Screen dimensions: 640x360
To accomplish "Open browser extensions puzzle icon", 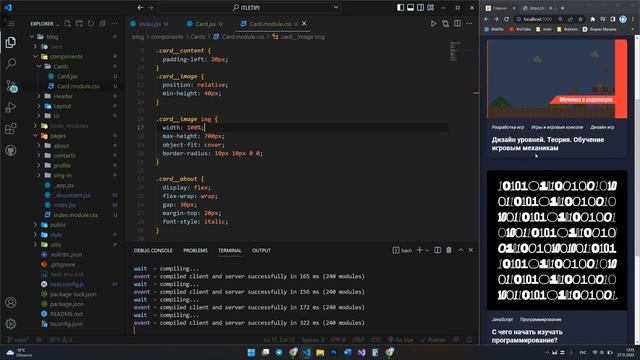I will pos(593,19).
